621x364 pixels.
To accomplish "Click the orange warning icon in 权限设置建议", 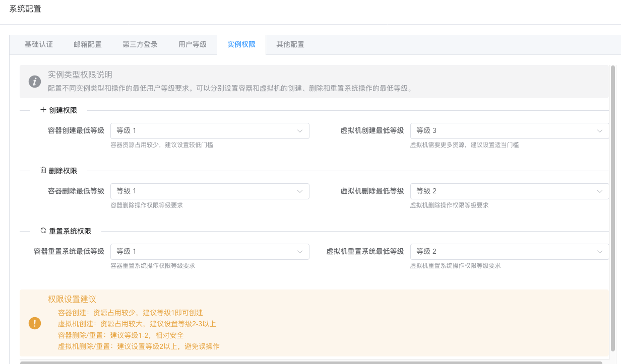I will pyautogui.click(x=35, y=323).
